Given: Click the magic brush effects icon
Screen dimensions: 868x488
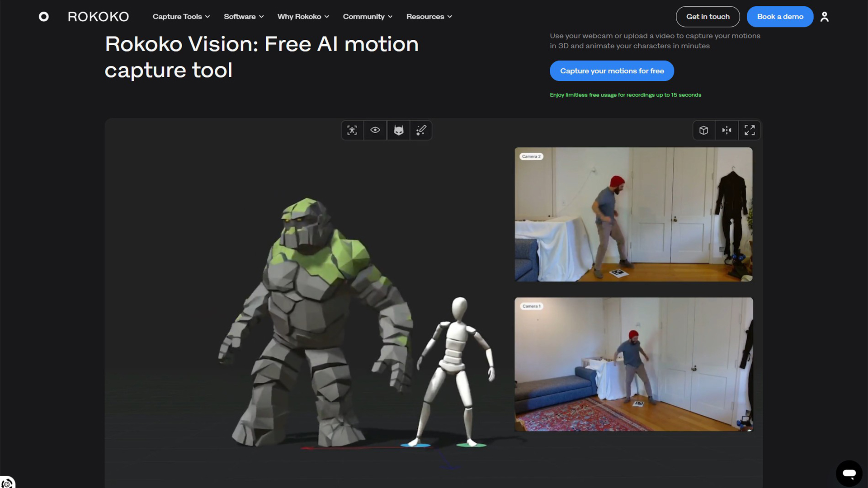Looking at the screenshot, I should (421, 130).
